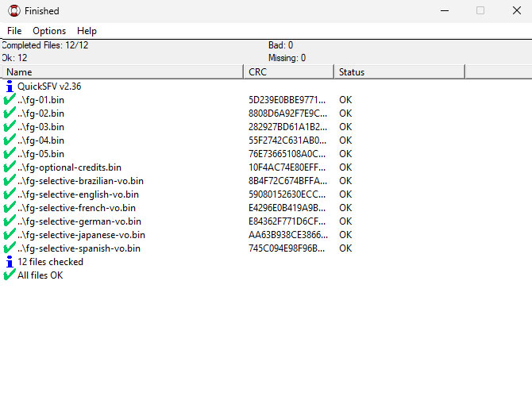The height and width of the screenshot is (404, 532).
Task: Click OK status of fg-selective-spanish-vo.bin
Action: pyautogui.click(x=345, y=248)
